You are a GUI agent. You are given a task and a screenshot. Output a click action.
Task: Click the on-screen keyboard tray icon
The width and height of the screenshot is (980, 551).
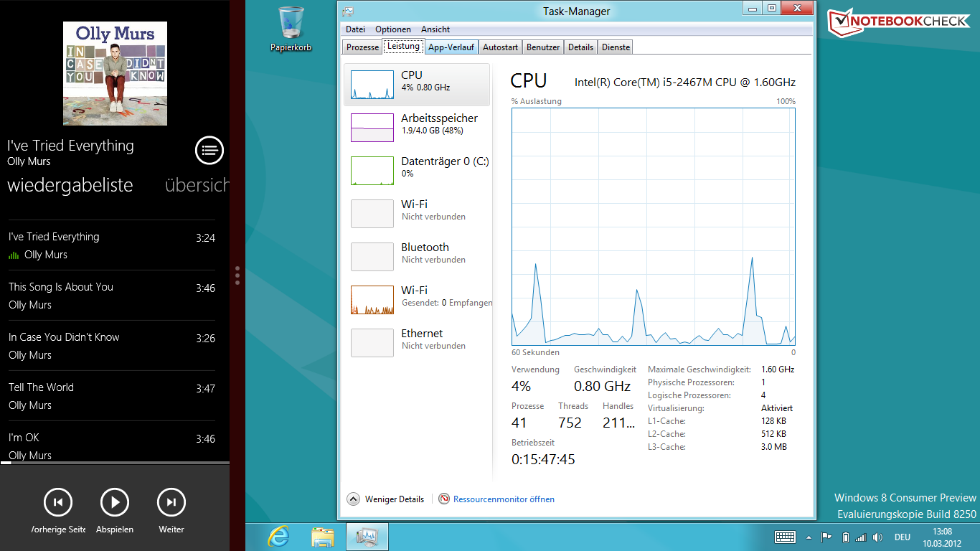(785, 537)
